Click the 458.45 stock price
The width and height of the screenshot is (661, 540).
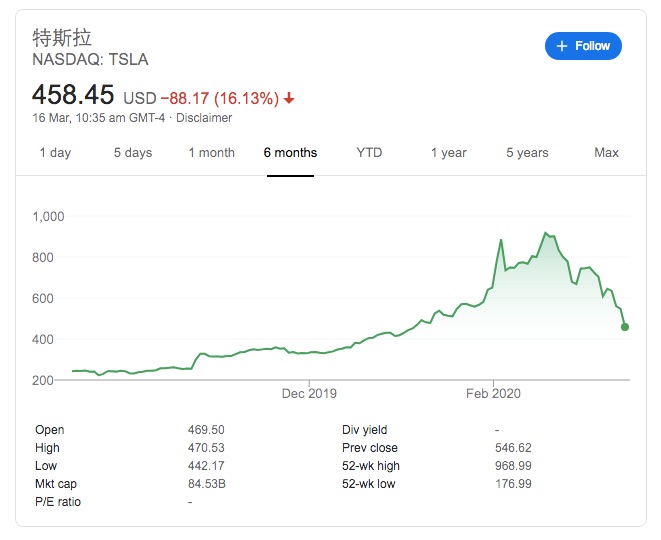coord(74,95)
